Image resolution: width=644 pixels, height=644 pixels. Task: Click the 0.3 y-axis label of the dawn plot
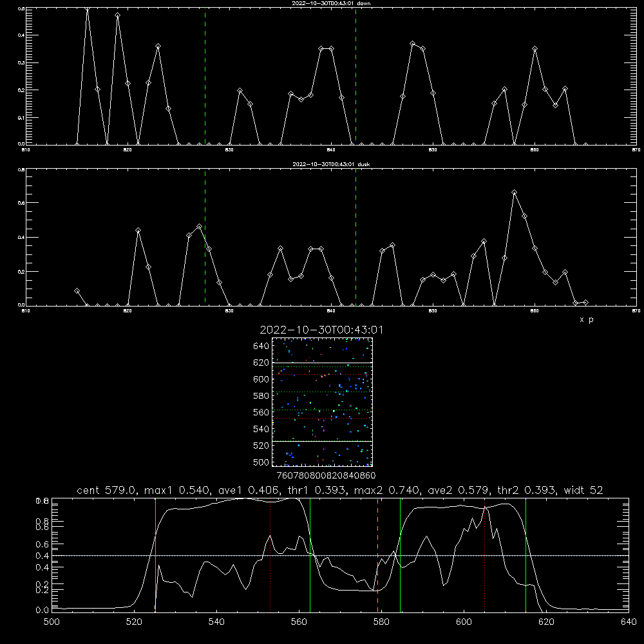click(x=21, y=63)
